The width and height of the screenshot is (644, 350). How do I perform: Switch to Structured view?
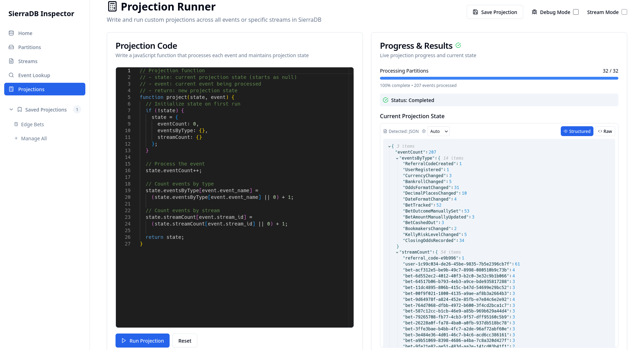[577, 131]
